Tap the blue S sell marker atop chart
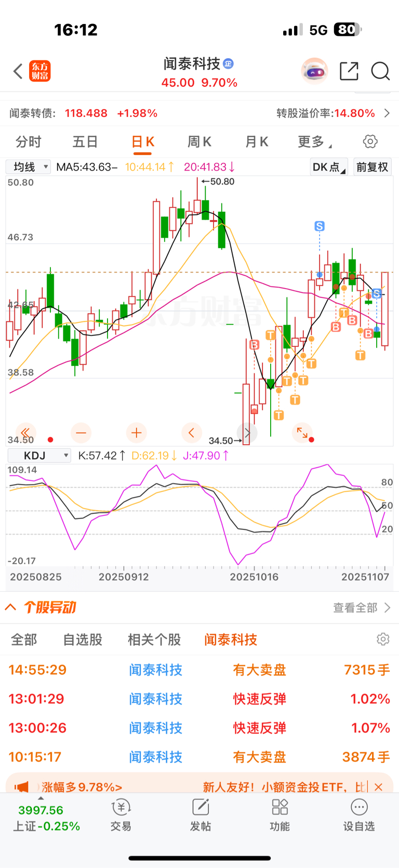This screenshot has height=868, width=399. click(x=320, y=226)
